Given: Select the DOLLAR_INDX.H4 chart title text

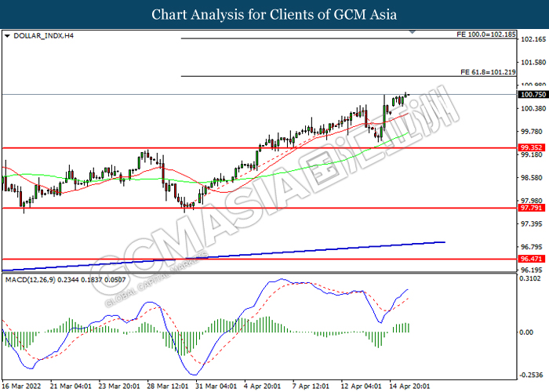Looking at the screenshot, I should tap(43, 36).
